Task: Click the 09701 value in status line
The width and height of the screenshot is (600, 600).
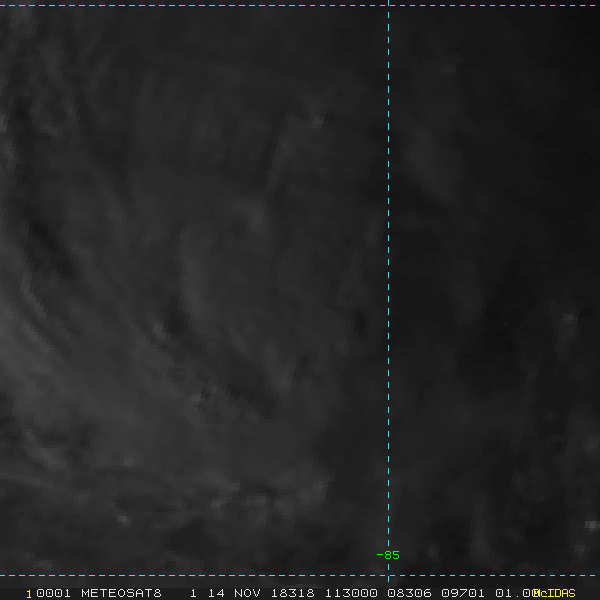Action: [x=463, y=593]
